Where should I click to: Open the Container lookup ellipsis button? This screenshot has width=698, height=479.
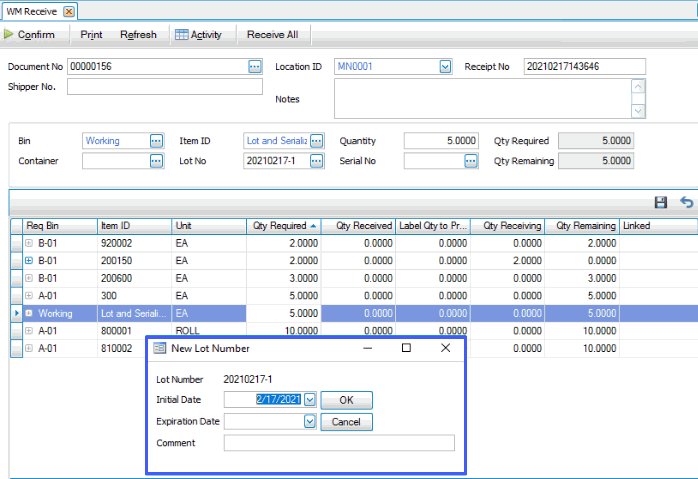point(156,160)
